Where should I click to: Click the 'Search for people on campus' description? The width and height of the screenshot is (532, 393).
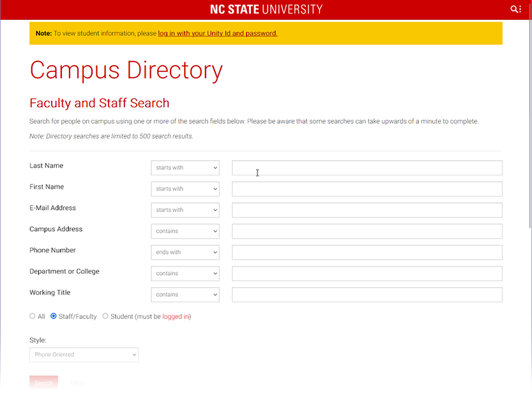[254, 121]
